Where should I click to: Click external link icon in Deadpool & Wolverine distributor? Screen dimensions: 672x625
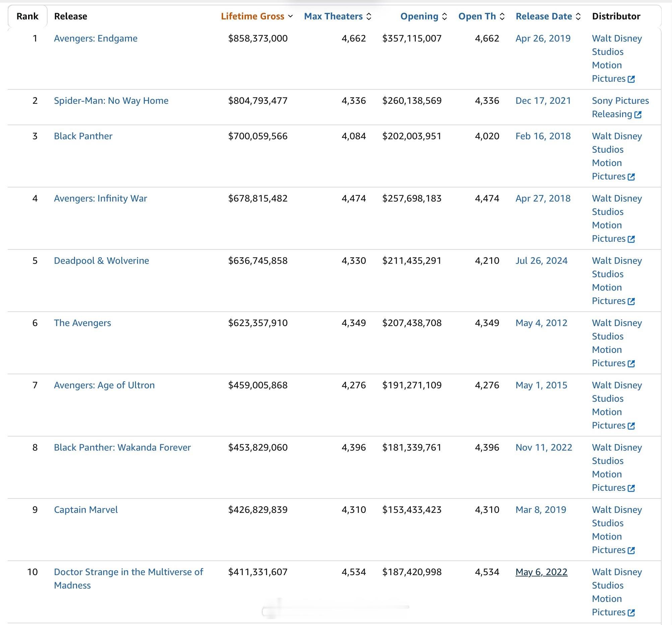click(x=631, y=301)
